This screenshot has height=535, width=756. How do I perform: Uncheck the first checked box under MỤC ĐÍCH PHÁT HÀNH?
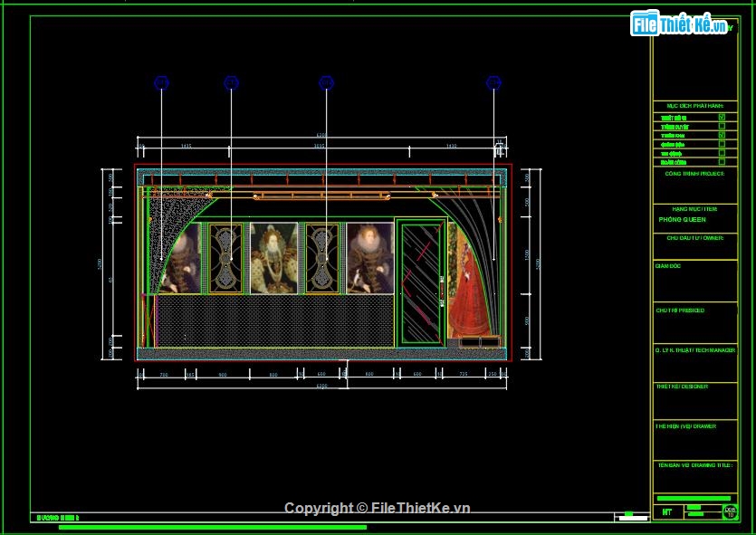(x=722, y=117)
